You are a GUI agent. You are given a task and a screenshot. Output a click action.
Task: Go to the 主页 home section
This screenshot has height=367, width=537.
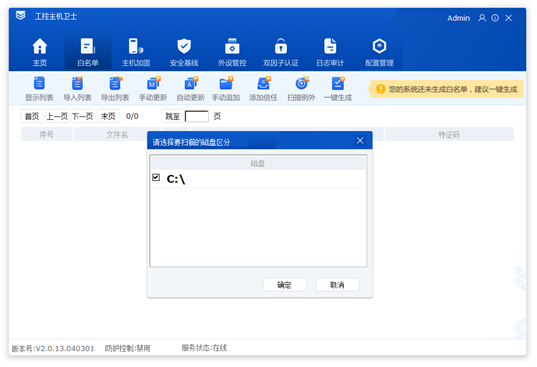point(40,52)
